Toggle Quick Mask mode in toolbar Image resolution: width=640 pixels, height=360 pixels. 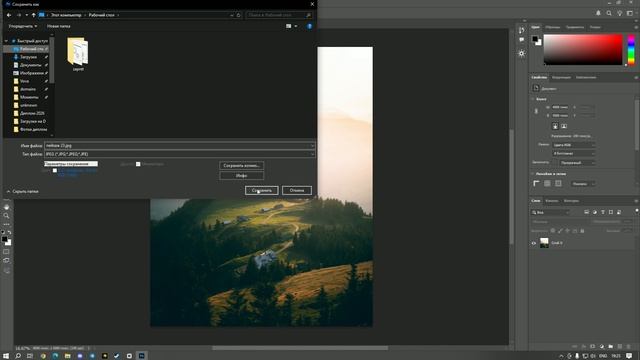pyautogui.click(x=6, y=252)
